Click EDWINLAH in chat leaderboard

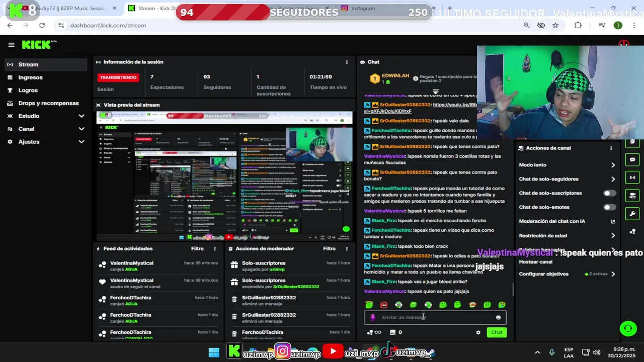(395, 76)
